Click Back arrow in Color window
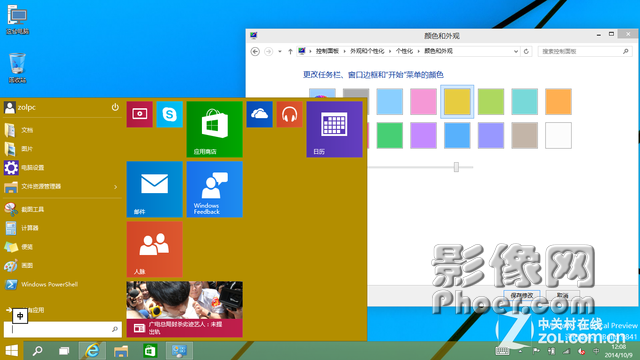This screenshot has height=360, width=640. (x=255, y=51)
